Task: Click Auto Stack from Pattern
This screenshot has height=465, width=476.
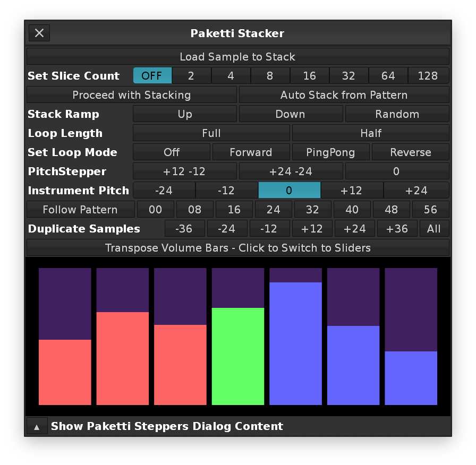Action: click(x=344, y=95)
